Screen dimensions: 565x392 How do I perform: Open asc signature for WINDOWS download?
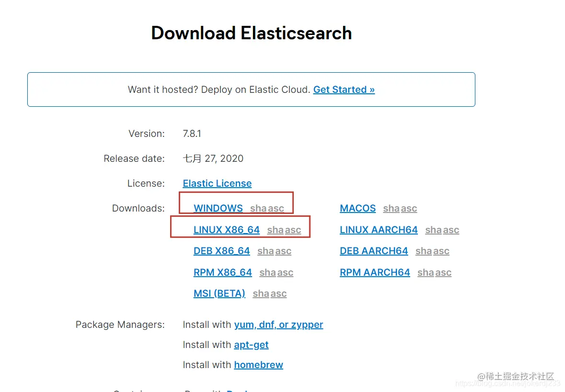click(x=276, y=208)
